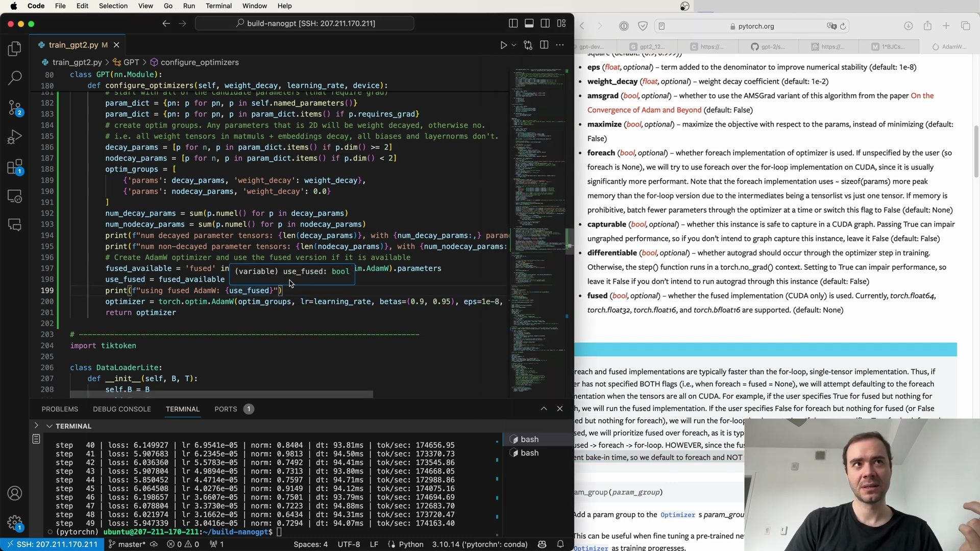This screenshot has width=980, height=551.
Task: Toggle bottom panel layout icon
Action: click(x=529, y=23)
